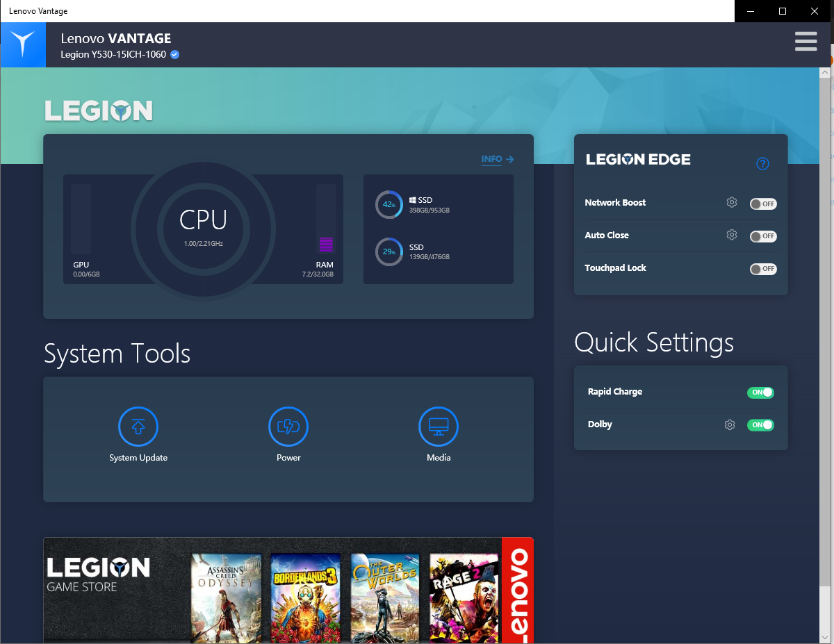Screen dimensions: 834x644
Task: Turn on Auto Close toggle
Action: tap(762, 236)
